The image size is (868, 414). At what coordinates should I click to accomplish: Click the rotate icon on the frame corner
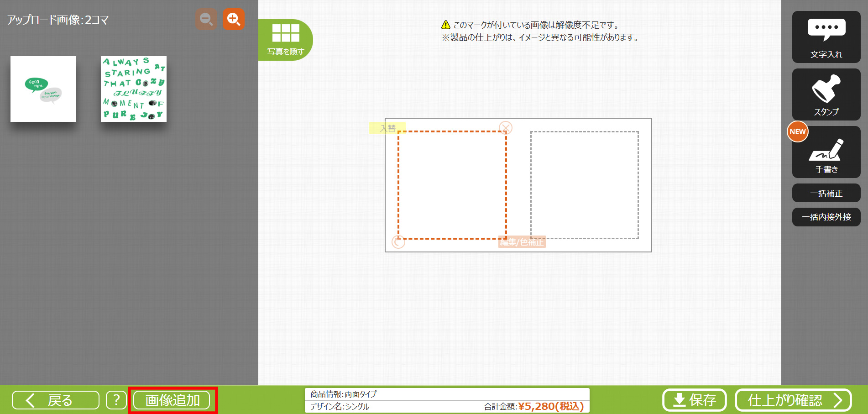[398, 242]
